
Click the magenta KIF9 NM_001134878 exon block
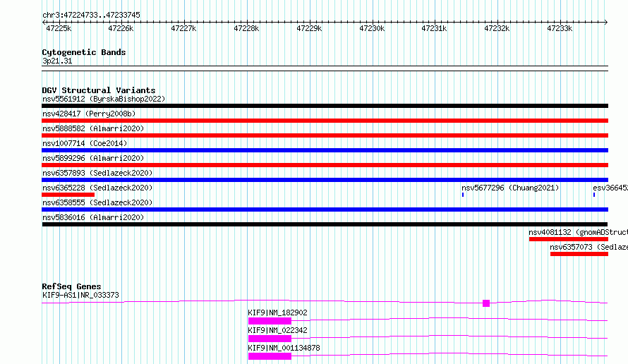270,356
